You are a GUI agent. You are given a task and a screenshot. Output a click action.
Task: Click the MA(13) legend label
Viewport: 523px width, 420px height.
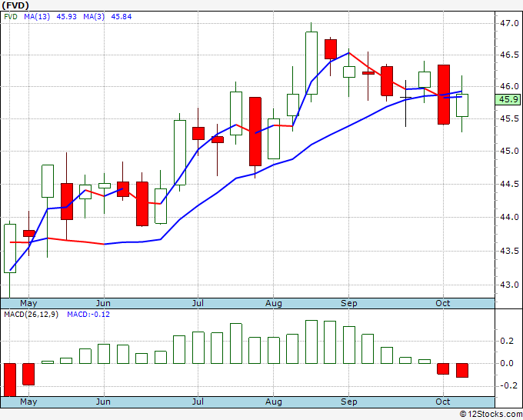tap(37, 17)
